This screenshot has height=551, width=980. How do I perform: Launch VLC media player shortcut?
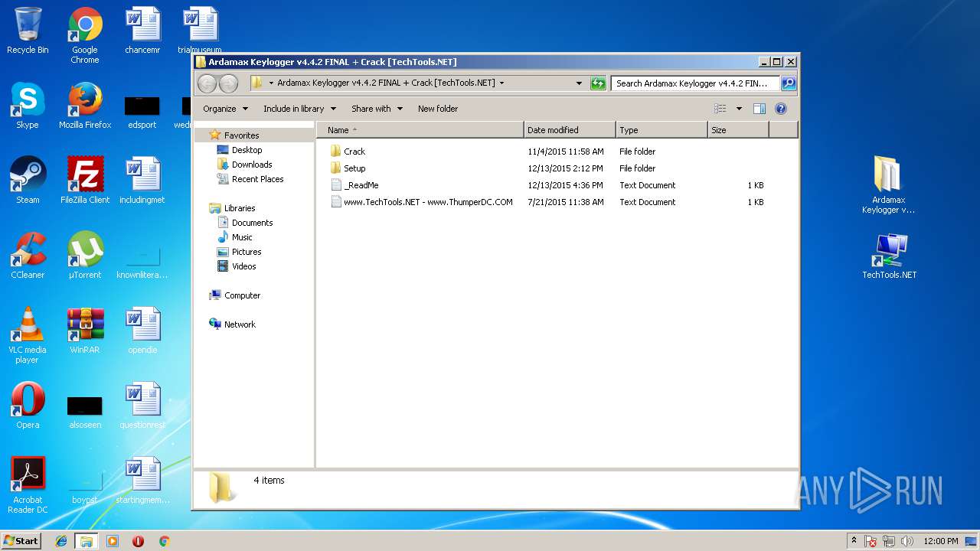[x=28, y=335]
